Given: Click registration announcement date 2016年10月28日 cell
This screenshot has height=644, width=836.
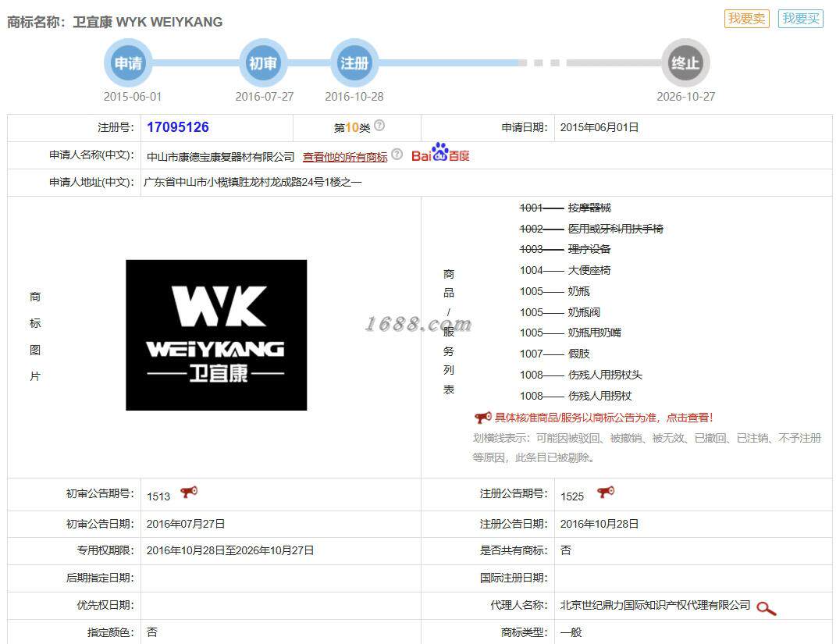Looking at the screenshot, I should [x=599, y=524].
